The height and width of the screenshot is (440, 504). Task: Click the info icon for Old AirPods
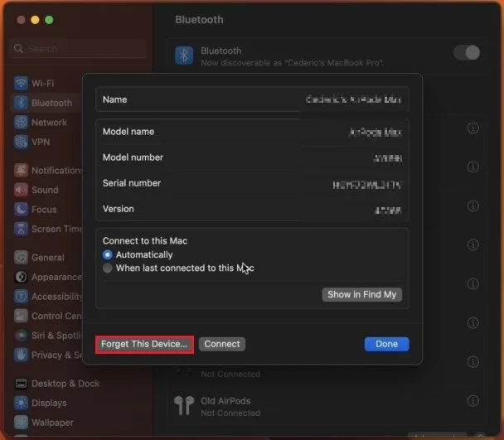click(472, 401)
